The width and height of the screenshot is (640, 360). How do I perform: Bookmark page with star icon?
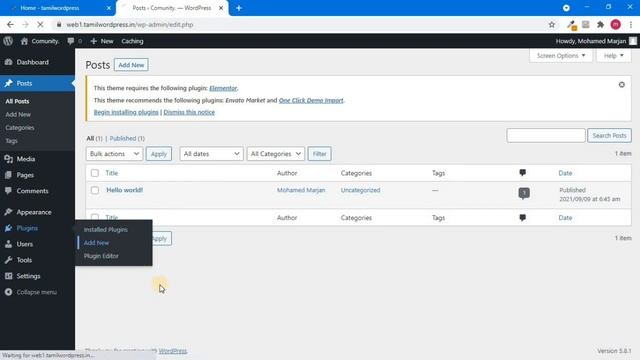552,24
